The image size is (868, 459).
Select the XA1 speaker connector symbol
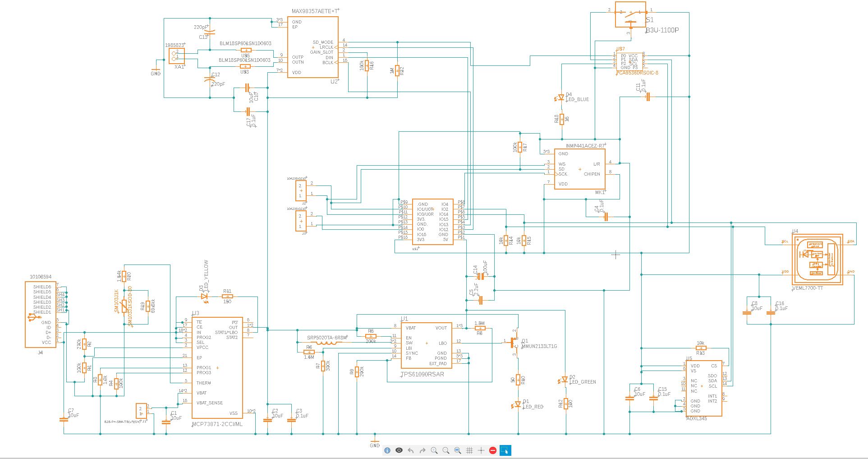click(176, 55)
